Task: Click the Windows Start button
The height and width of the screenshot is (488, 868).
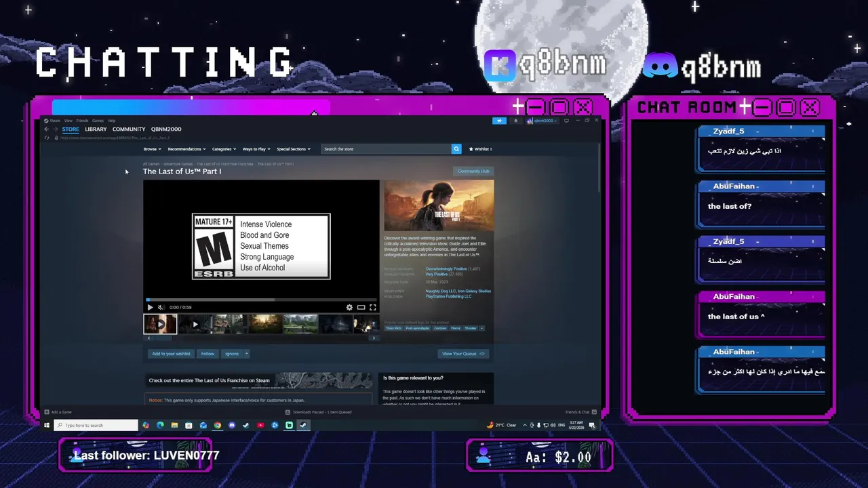Action: pyautogui.click(x=47, y=425)
